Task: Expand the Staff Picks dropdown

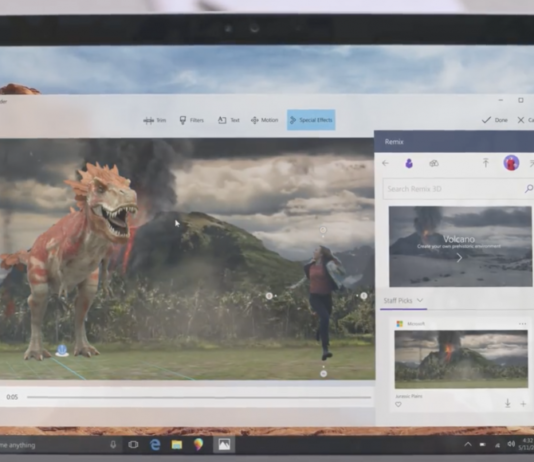Action: click(x=403, y=300)
